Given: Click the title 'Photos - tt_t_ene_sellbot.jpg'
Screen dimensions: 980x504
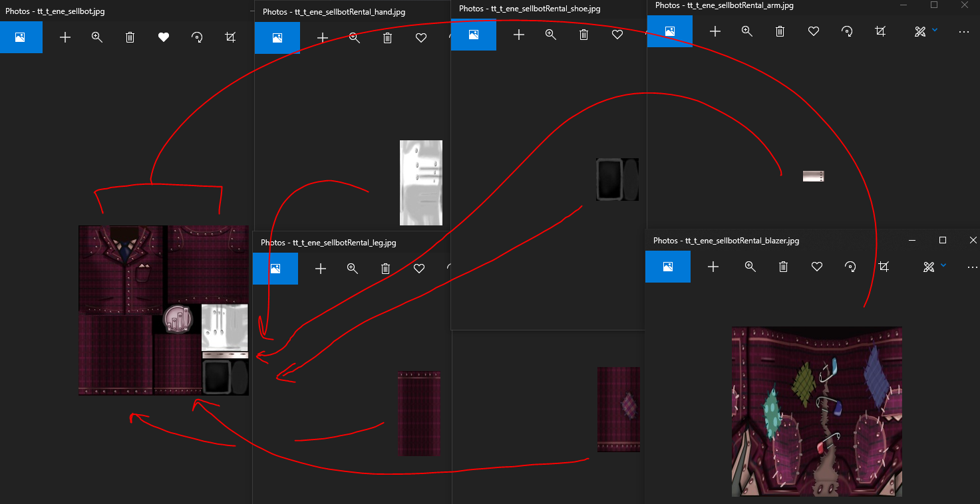Looking at the screenshot, I should pos(55,11).
